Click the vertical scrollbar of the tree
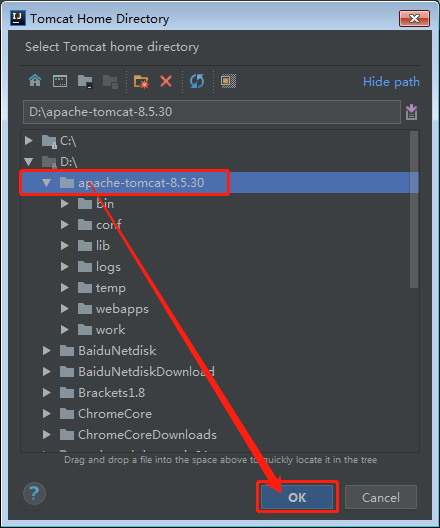 tap(414, 209)
